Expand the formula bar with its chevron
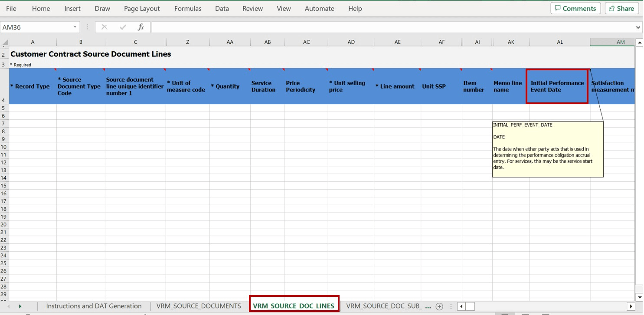 pyautogui.click(x=637, y=27)
